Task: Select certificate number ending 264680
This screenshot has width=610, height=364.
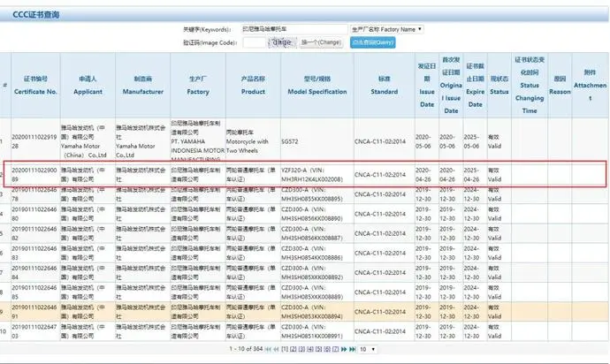Action: coord(34,214)
